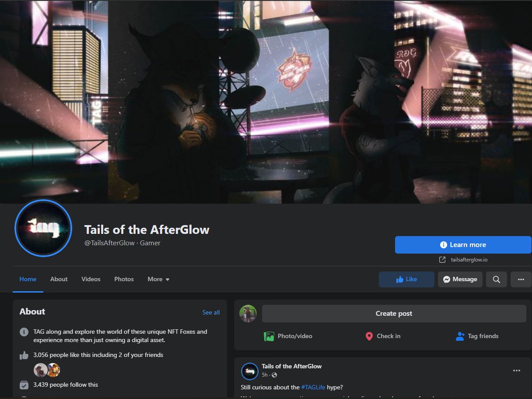View the cover photo of the page
The width and height of the screenshot is (532, 399).
(x=266, y=102)
